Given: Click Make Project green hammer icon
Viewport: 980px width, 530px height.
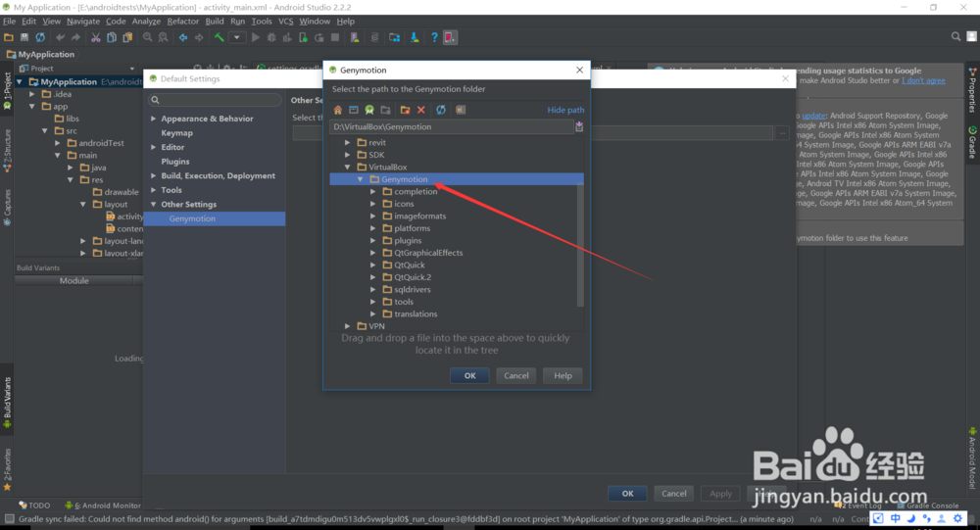Looking at the screenshot, I should pos(220,37).
